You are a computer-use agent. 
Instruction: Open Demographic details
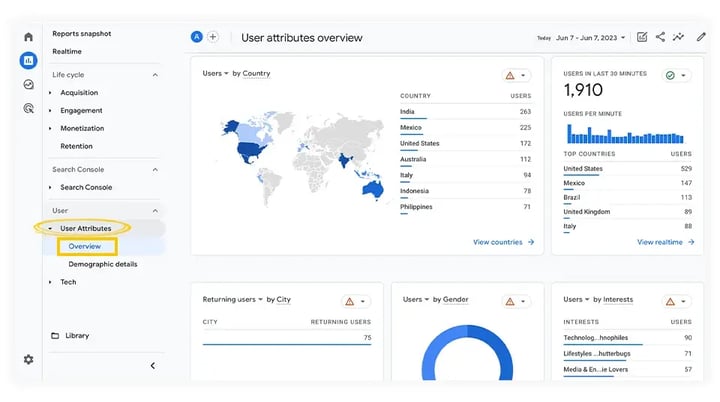[x=103, y=264]
